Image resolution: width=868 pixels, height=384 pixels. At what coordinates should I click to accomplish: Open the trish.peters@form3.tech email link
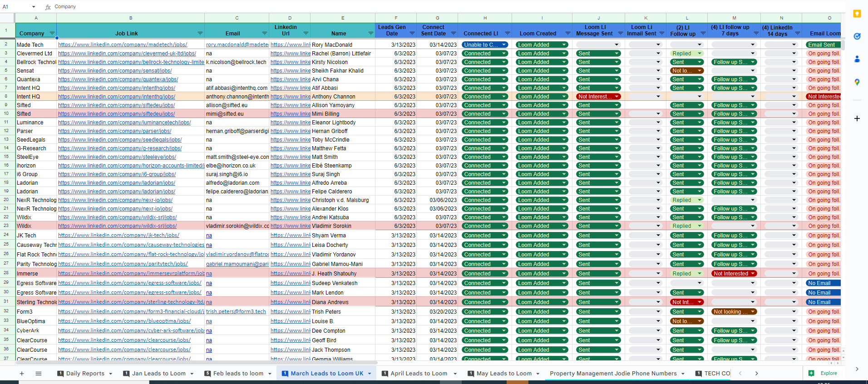tap(236, 312)
